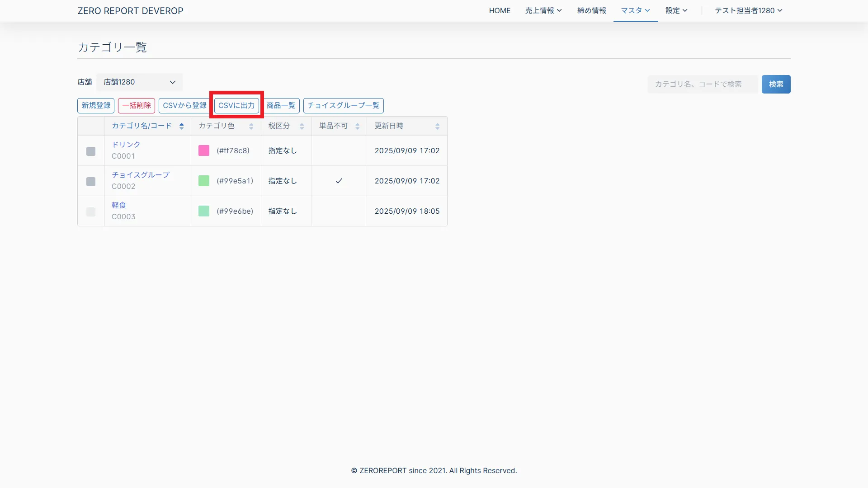The height and width of the screenshot is (488, 868).
Task: Click the pink #ff78c8 color swatch
Action: [x=204, y=150]
